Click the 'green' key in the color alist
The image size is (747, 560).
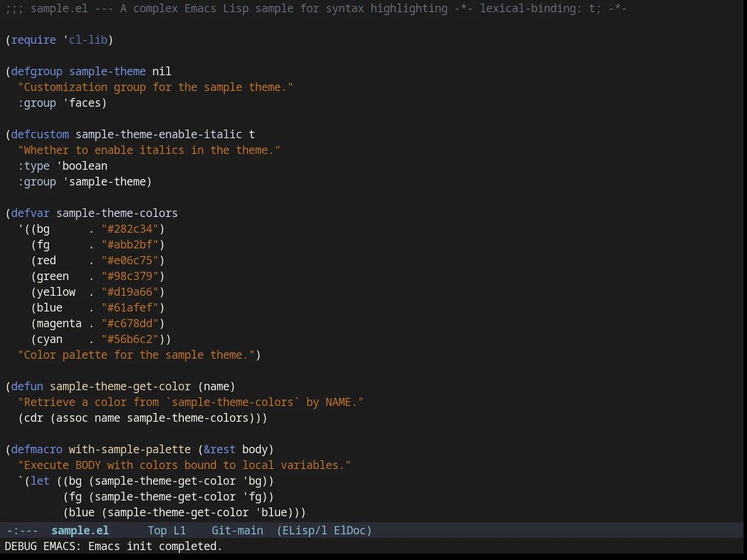53,276
